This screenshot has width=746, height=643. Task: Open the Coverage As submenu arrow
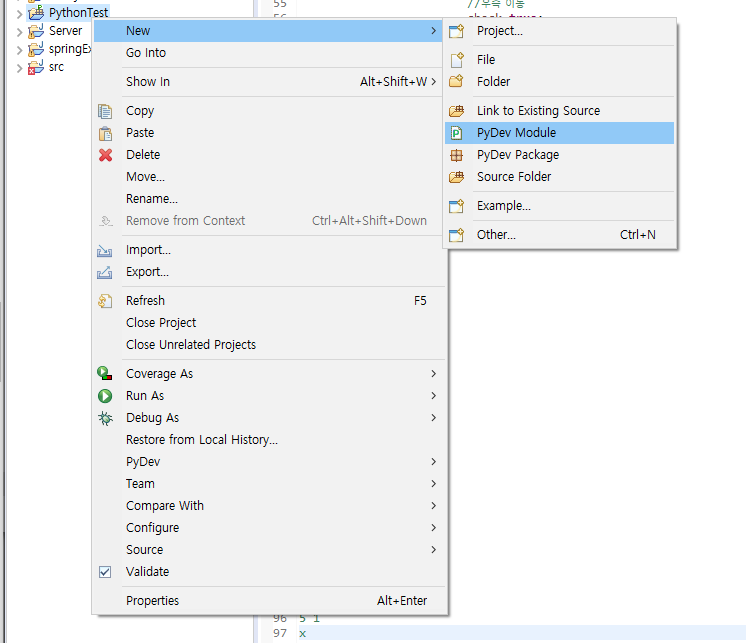433,374
